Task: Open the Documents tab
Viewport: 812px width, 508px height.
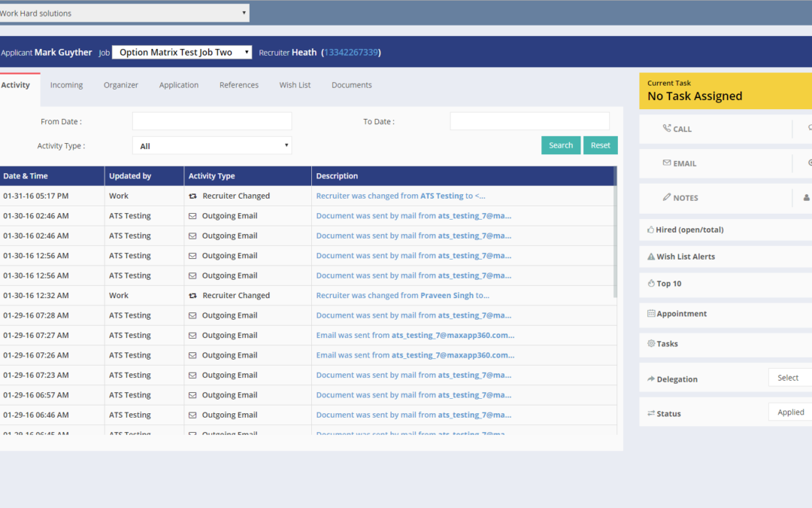Action: pyautogui.click(x=351, y=85)
